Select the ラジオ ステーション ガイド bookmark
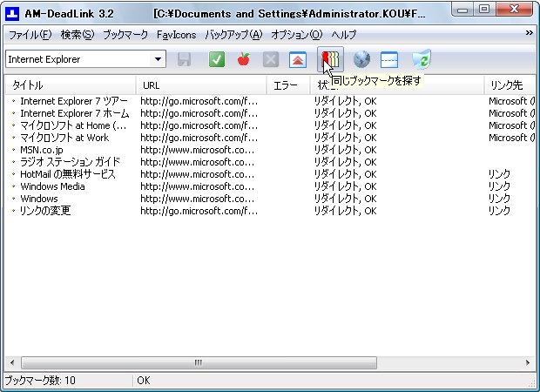The height and width of the screenshot is (392, 540). [x=70, y=162]
